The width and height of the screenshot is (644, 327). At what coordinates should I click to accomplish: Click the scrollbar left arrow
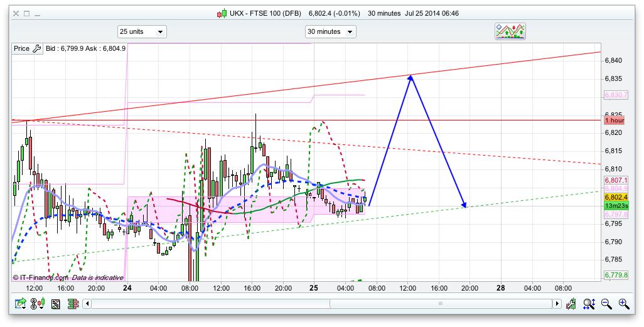[87, 304]
